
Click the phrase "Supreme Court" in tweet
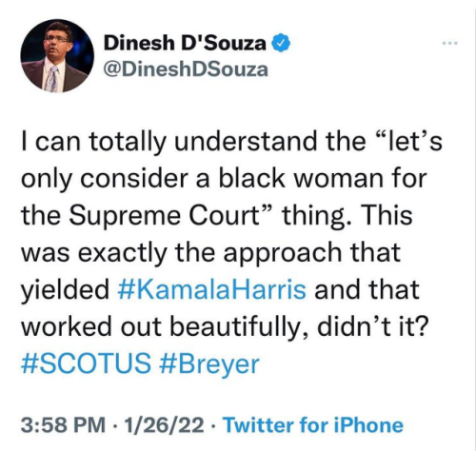pyautogui.click(x=165, y=216)
